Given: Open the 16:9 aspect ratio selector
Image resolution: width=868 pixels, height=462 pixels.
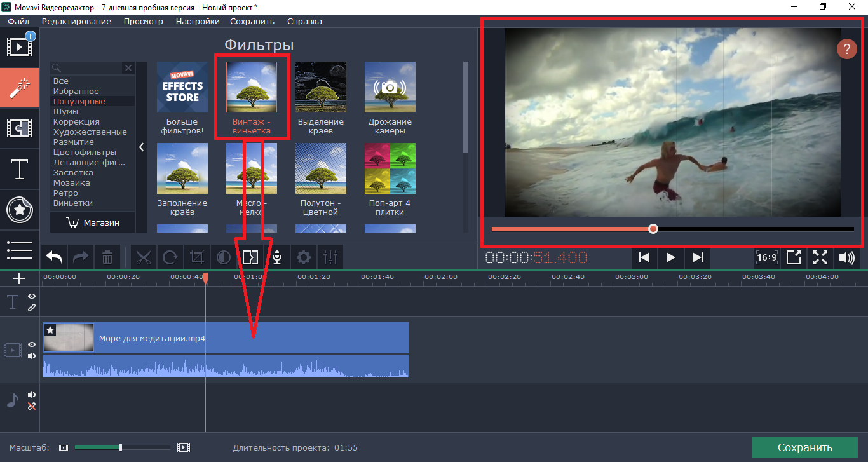Looking at the screenshot, I should 767,257.
